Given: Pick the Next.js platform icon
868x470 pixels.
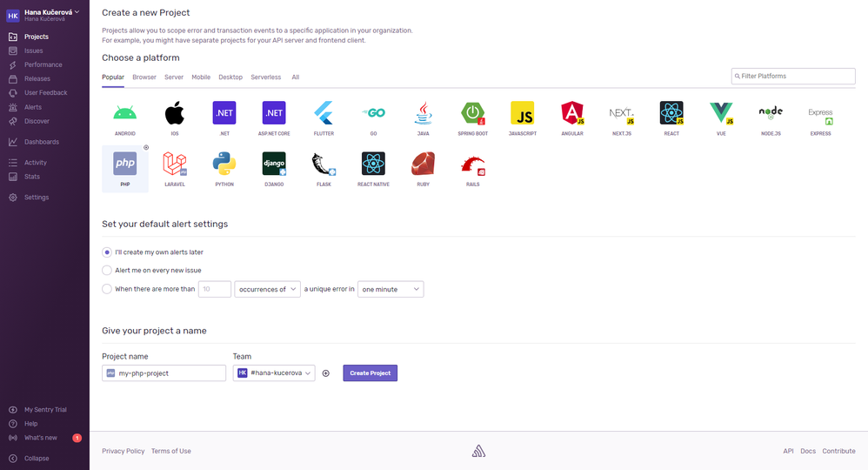Looking at the screenshot, I should (x=622, y=113).
